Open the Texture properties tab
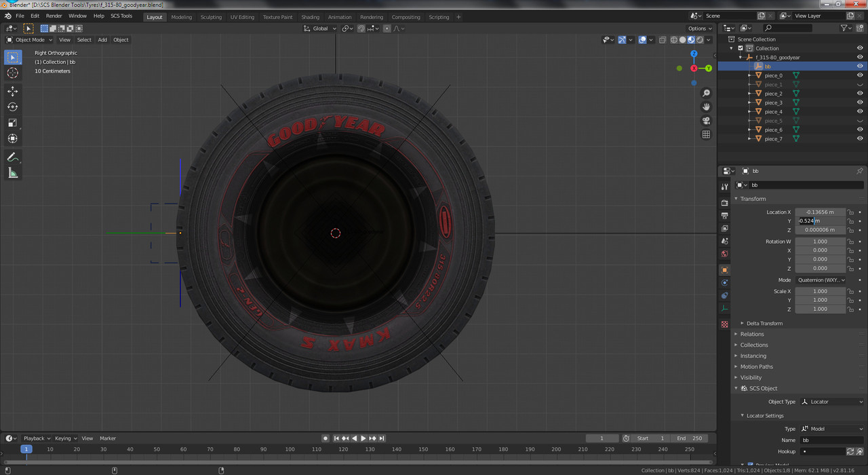This screenshot has width=868, height=475. (724, 324)
